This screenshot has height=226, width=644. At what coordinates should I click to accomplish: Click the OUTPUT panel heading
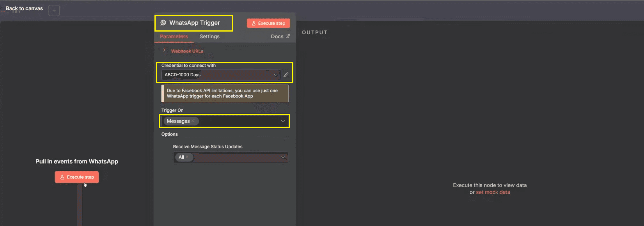coord(314,32)
